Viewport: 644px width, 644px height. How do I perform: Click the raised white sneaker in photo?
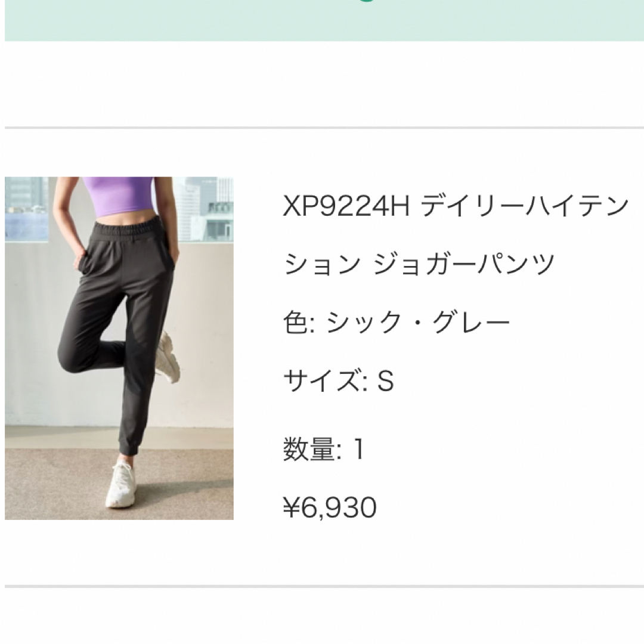pyautogui.click(x=168, y=357)
